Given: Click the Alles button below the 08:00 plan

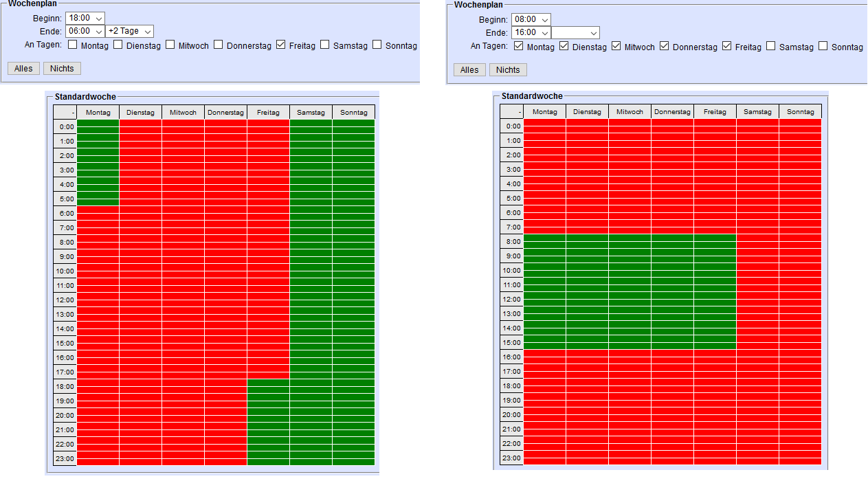Looking at the screenshot, I should (469, 69).
